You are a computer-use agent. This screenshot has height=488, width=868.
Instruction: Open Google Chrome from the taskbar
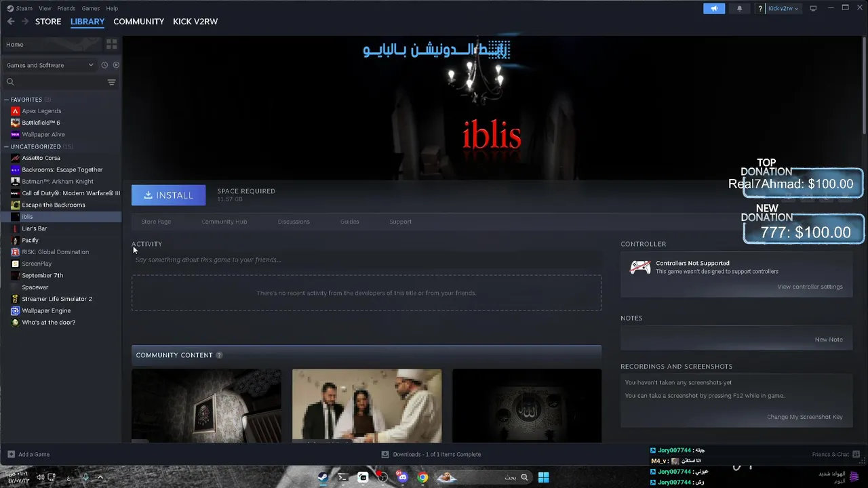point(422,477)
